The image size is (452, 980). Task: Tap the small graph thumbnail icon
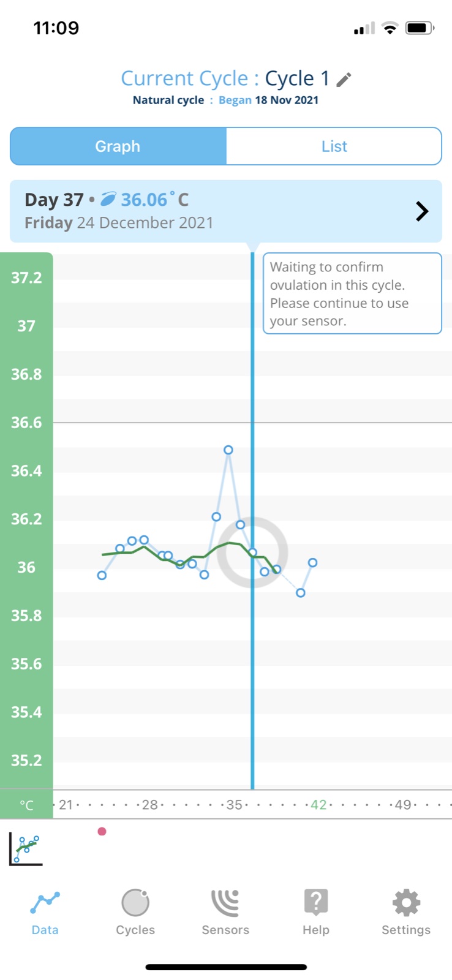26,848
